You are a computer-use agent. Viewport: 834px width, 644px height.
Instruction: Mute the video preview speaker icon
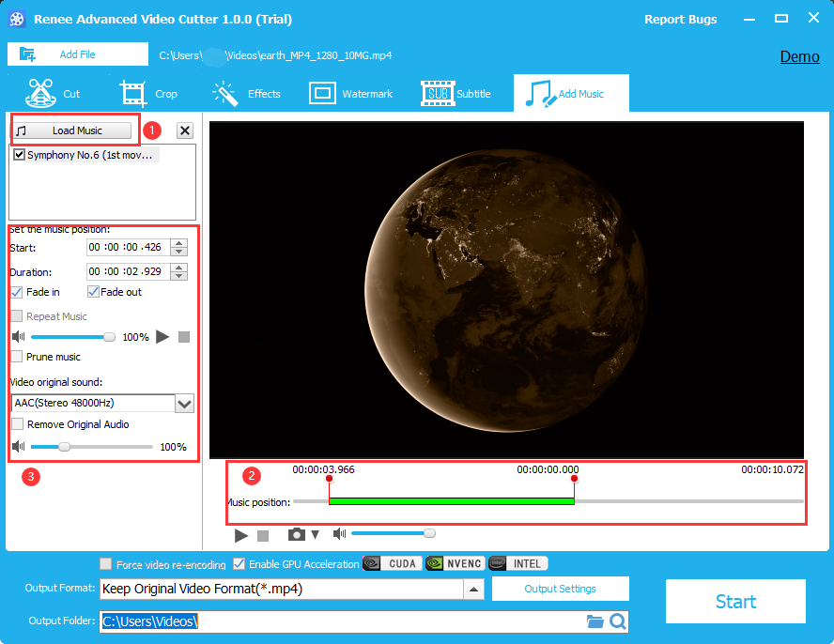[x=339, y=534]
